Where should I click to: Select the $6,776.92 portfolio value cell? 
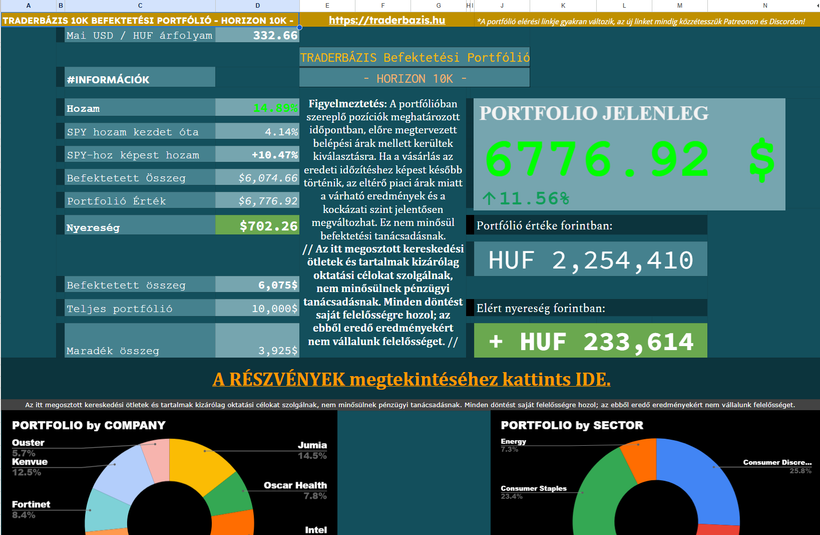[x=257, y=200]
